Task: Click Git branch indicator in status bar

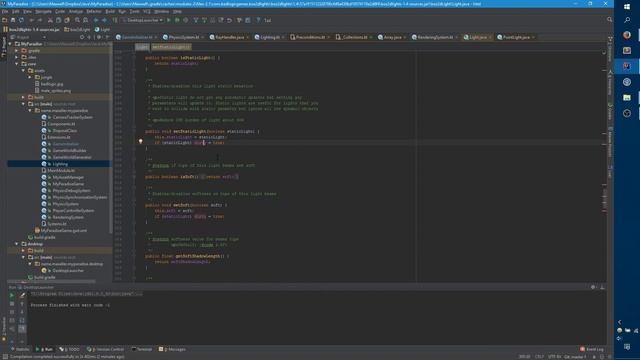Action: pos(575,357)
